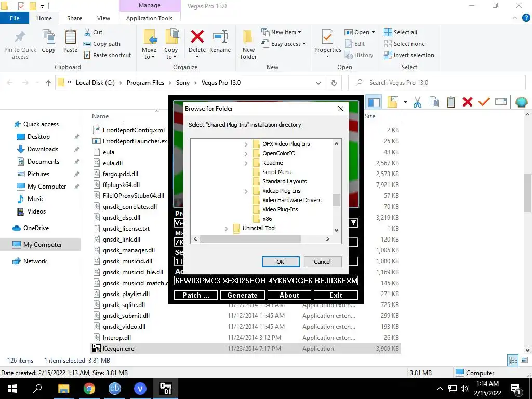Expand the OpenColorIO folder node
Image resolution: width=532 pixels, height=399 pixels.
(x=246, y=154)
